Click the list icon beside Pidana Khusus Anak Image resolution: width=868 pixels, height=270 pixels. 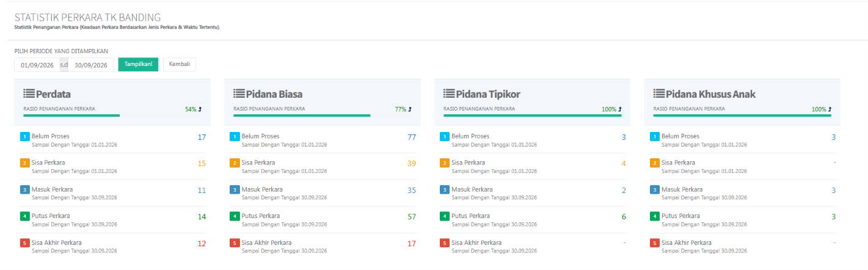pyautogui.click(x=660, y=93)
